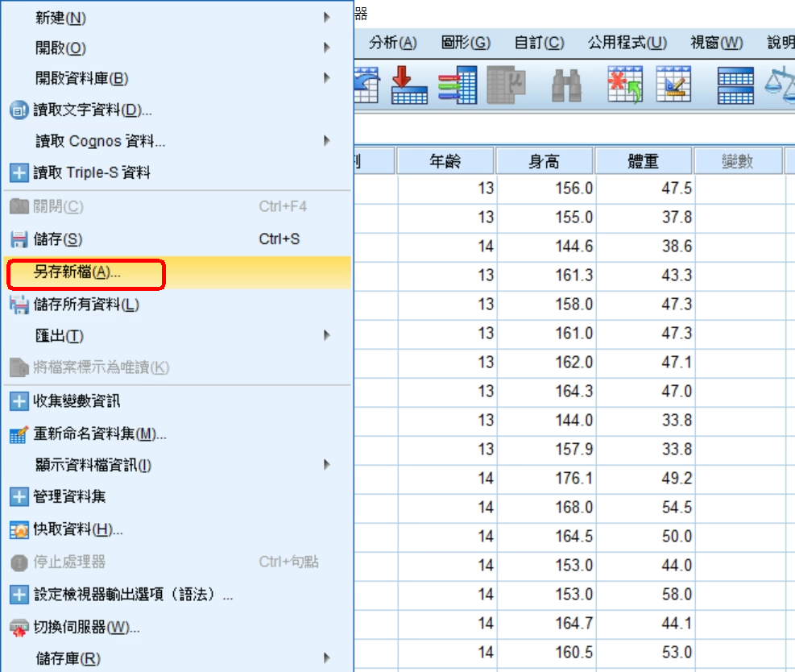Open the 分析 menu in menu bar
This screenshot has height=672, width=795.
393,43
